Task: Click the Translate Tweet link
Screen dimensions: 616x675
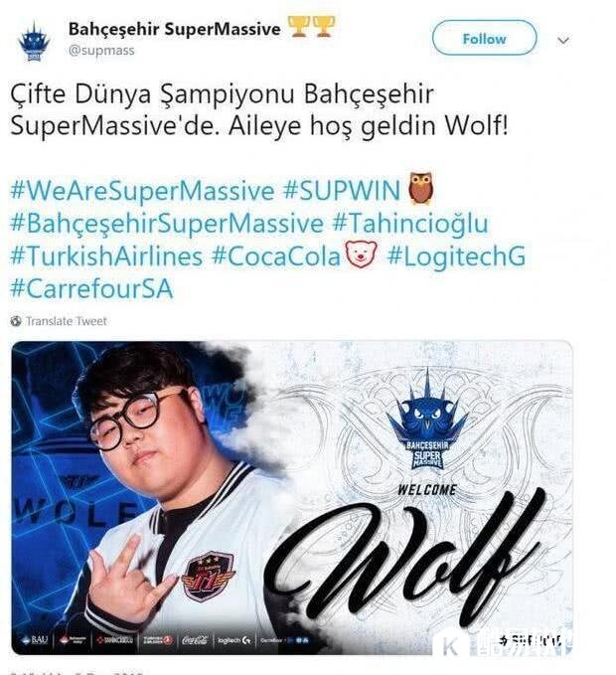Action: (x=67, y=321)
